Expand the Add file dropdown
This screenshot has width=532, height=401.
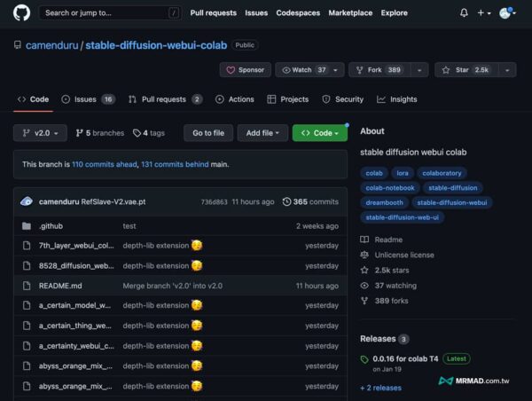pos(262,133)
